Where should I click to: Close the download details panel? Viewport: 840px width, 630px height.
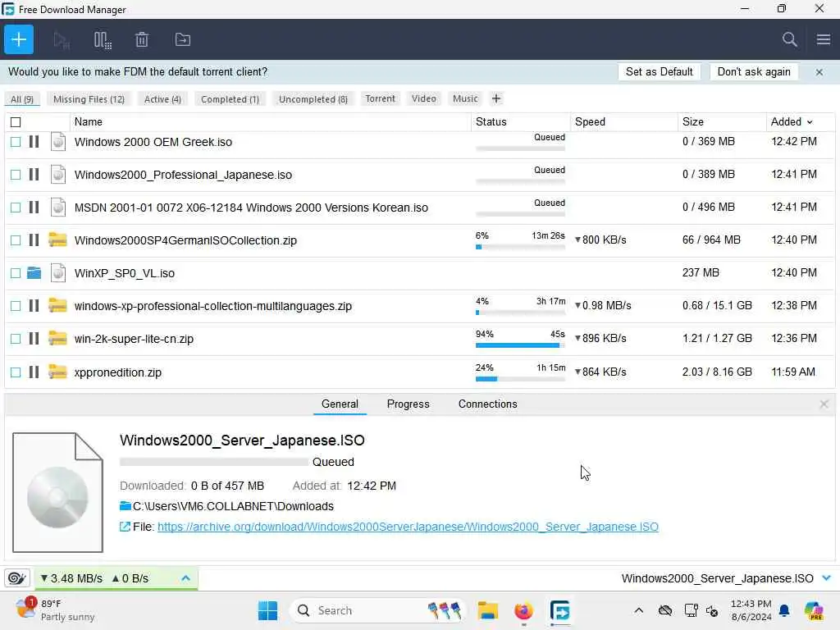point(824,404)
